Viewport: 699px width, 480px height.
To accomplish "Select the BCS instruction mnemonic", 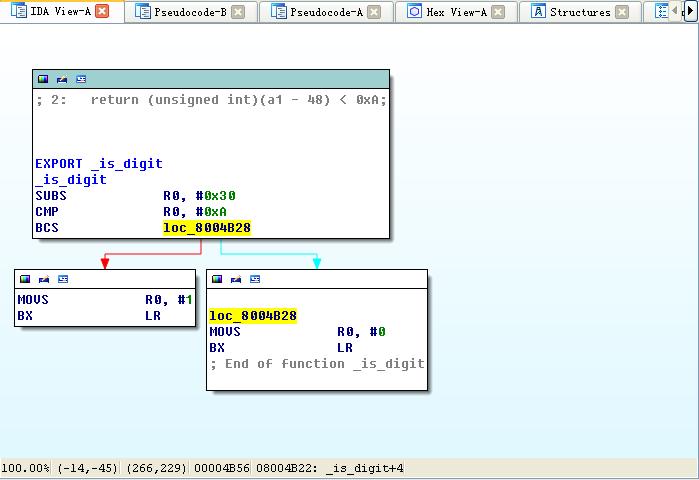I will [x=47, y=228].
